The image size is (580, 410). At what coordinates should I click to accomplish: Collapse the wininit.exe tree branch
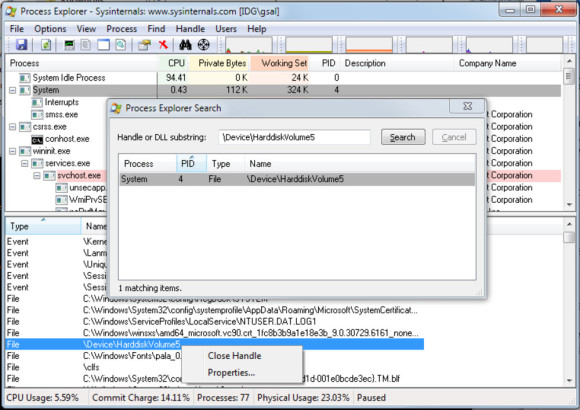point(13,151)
